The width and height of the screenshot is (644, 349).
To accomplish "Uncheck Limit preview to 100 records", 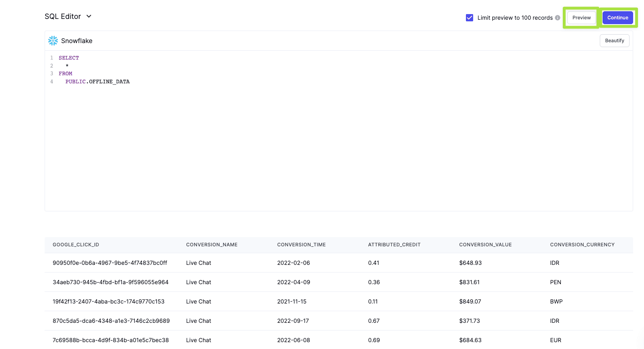I will tap(469, 18).
